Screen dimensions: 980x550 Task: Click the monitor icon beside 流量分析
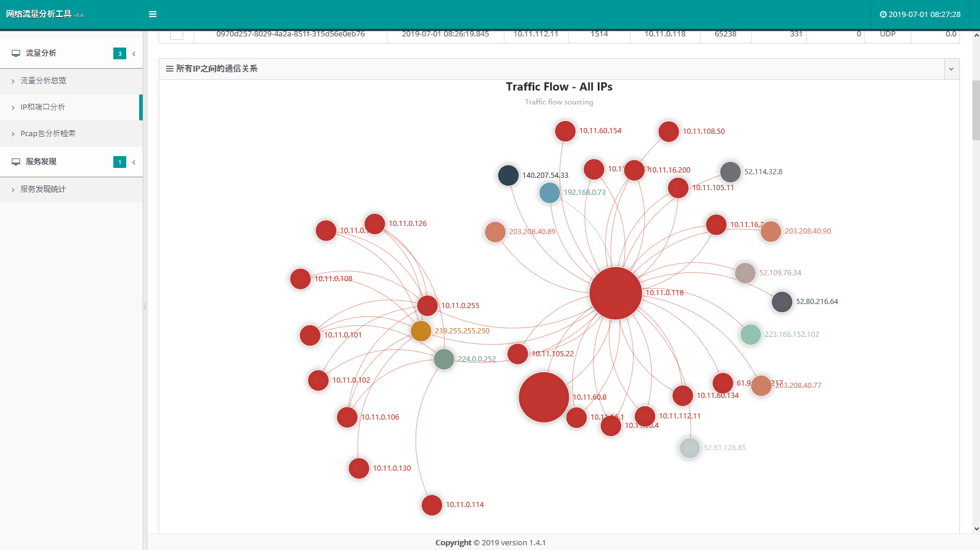[16, 53]
